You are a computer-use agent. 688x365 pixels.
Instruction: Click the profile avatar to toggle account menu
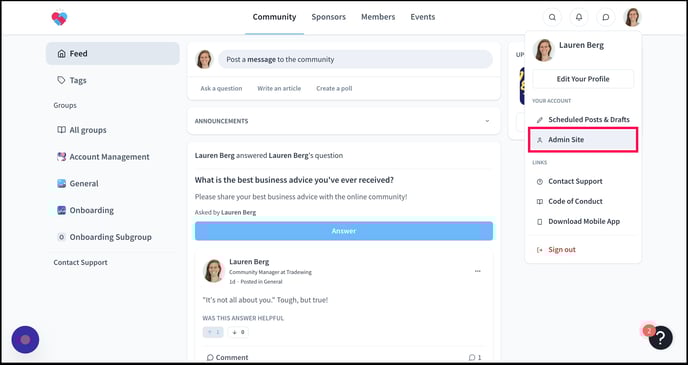click(632, 18)
